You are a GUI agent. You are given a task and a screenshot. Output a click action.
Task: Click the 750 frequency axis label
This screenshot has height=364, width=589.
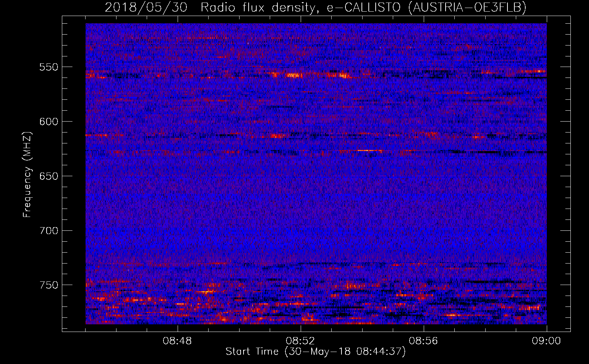point(49,285)
